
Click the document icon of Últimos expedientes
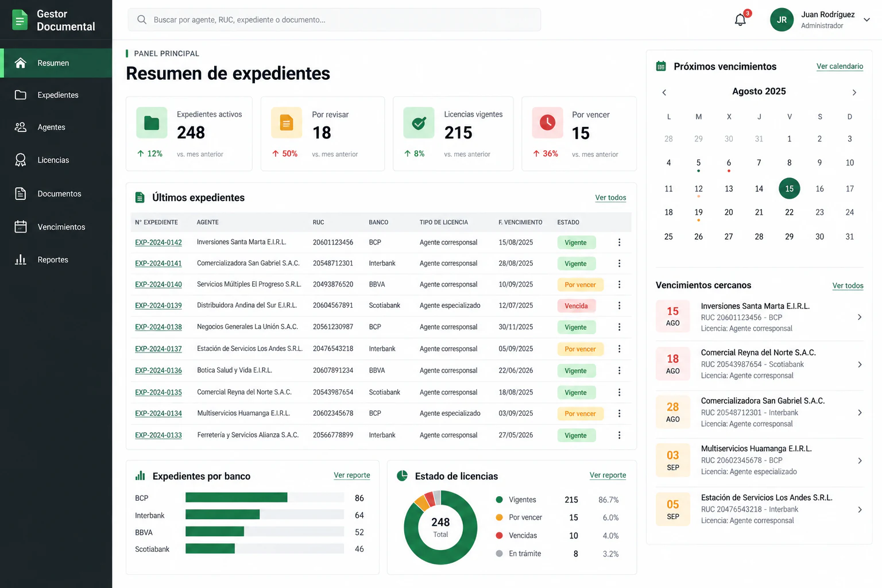click(140, 198)
